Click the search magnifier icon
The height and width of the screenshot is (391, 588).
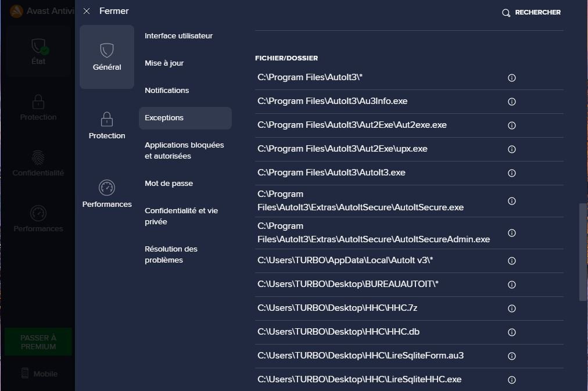click(x=506, y=13)
